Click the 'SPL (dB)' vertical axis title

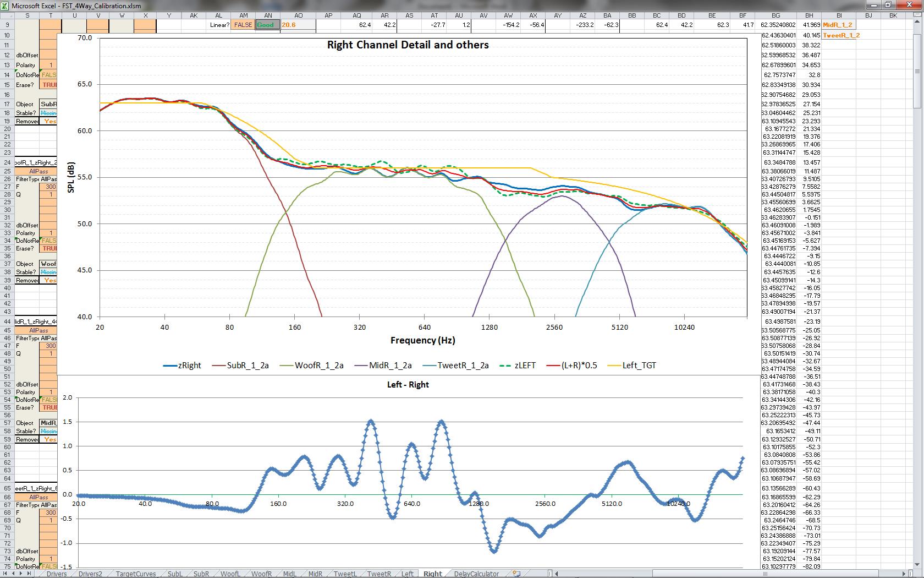[71, 177]
